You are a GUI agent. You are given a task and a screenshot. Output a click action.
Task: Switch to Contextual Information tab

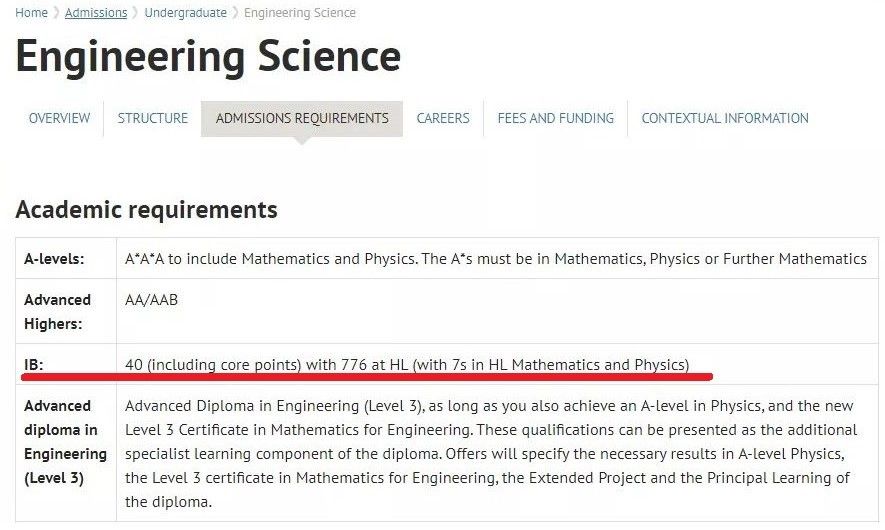coord(725,118)
